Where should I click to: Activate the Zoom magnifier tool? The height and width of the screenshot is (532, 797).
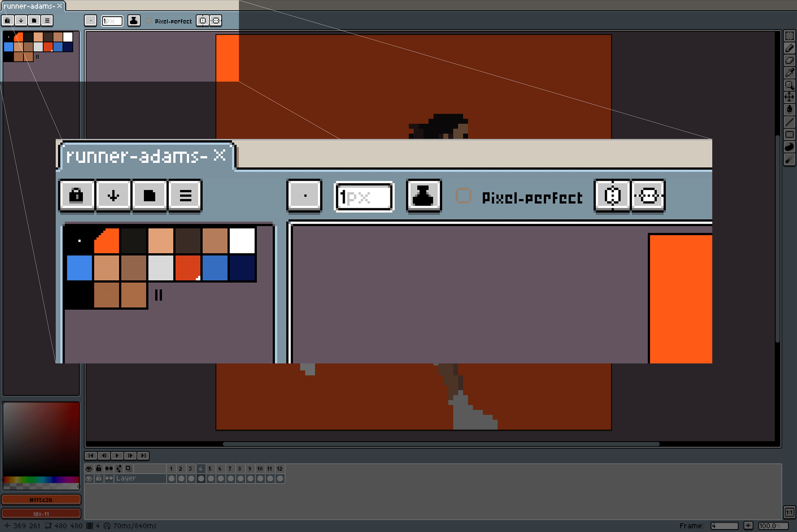789,85
